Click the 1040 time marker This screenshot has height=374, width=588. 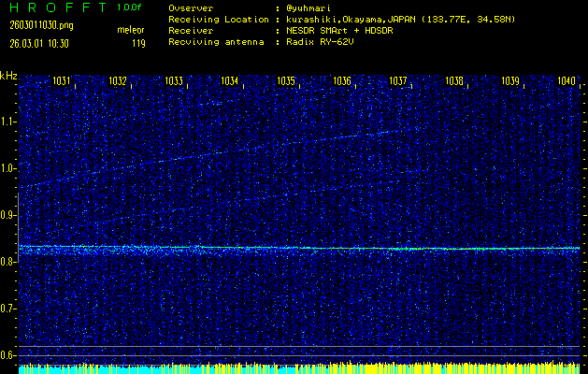[x=566, y=81]
